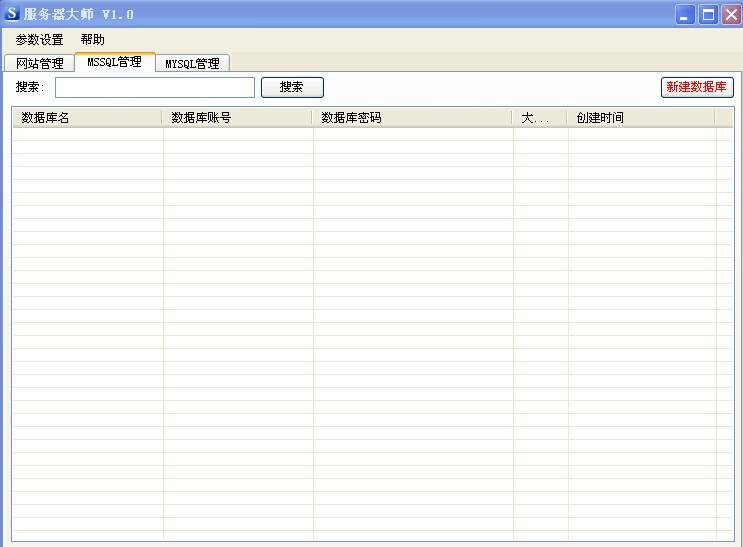Minimize the 服务器大师 window
743x547 pixels.
point(685,14)
